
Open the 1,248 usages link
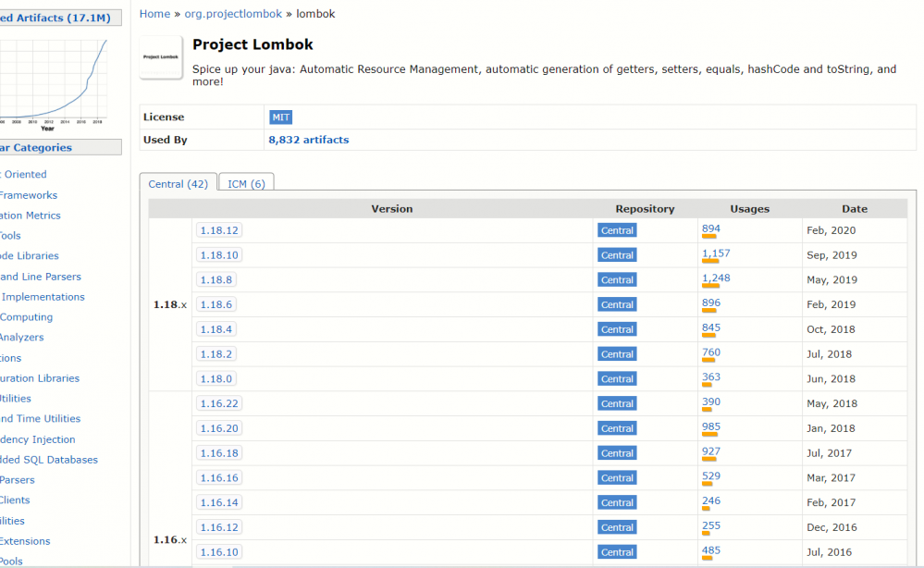(716, 278)
